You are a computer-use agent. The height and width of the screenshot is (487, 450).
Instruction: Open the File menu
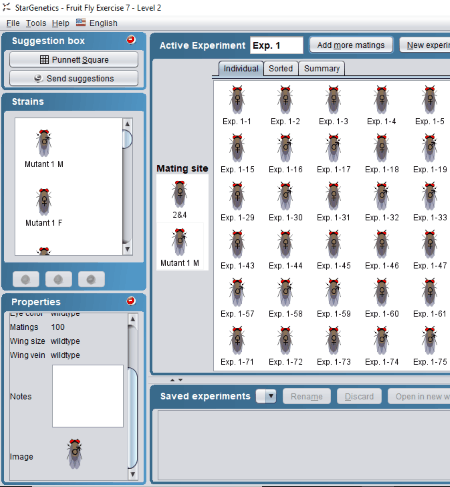tap(13, 23)
